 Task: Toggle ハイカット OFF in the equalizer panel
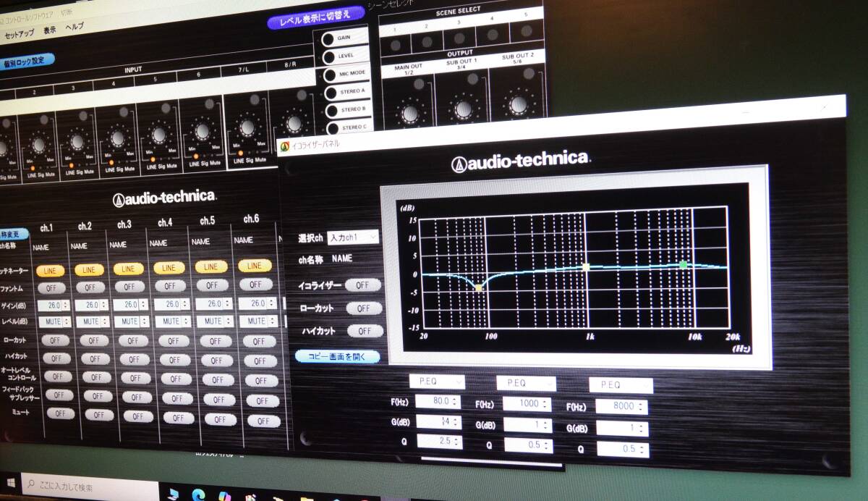(x=365, y=331)
